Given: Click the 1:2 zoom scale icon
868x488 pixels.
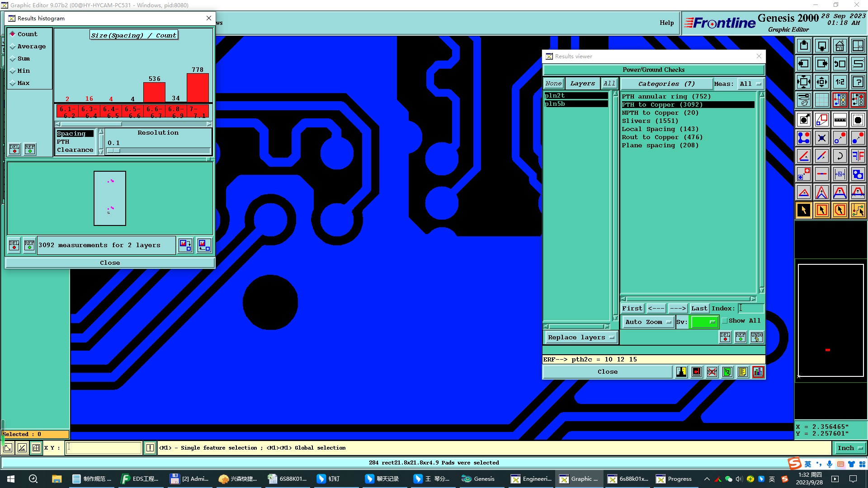Looking at the screenshot, I should click(840, 82).
